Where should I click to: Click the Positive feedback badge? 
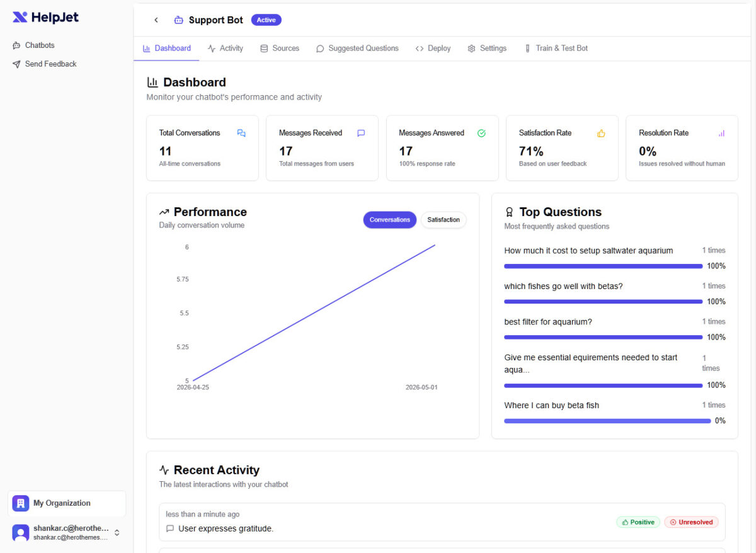coord(638,522)
